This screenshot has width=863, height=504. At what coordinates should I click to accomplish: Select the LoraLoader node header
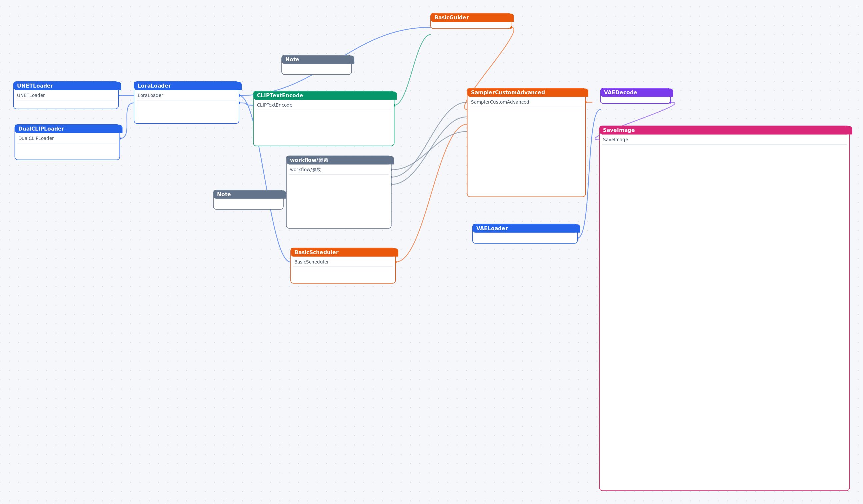[x=188, y=86]
